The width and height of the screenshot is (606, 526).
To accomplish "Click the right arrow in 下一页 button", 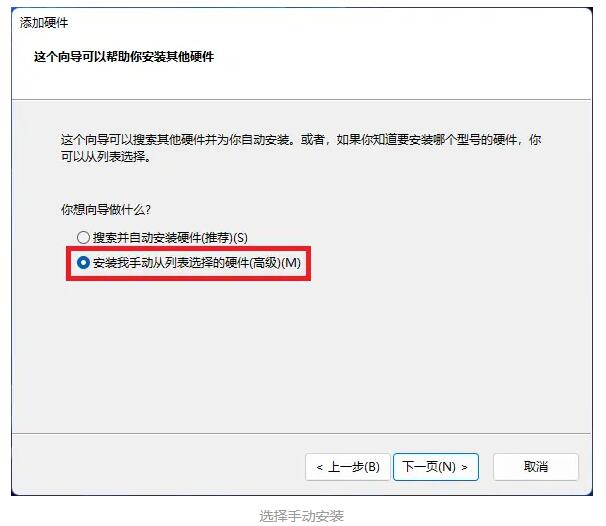I will (465, 468).
